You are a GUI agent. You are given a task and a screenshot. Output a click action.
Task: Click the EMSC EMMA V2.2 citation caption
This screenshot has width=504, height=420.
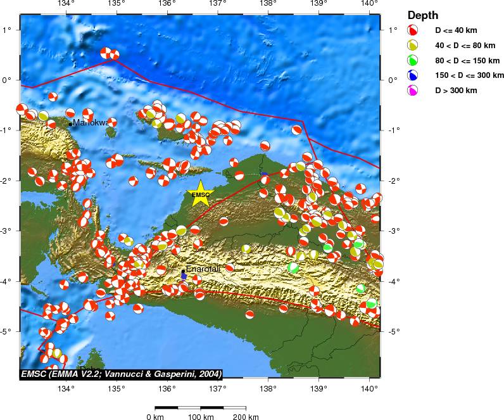121,373
